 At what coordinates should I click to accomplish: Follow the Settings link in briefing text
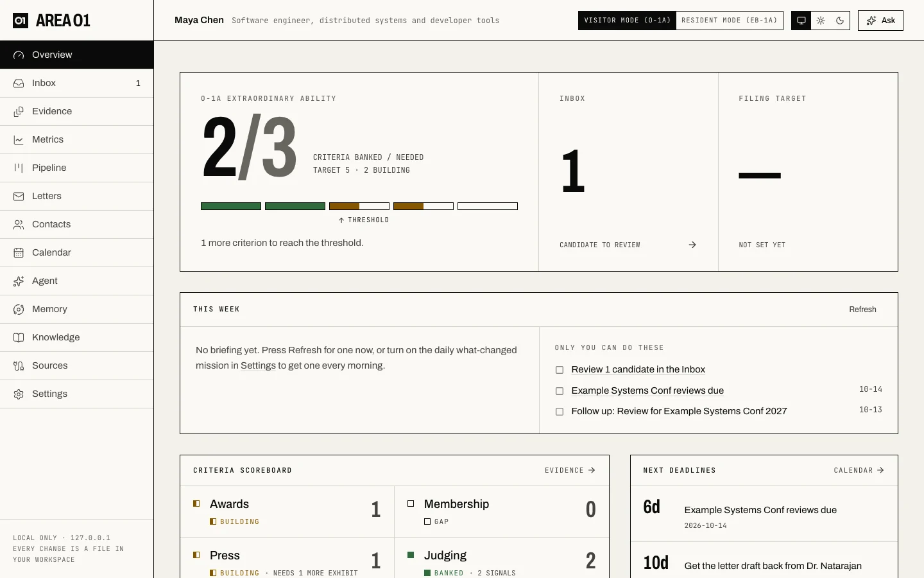258,365
